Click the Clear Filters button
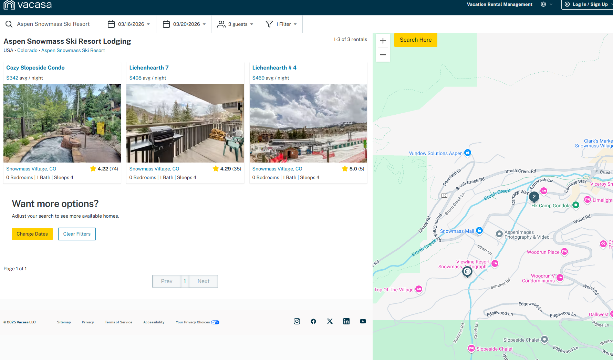Viewport: 613px width, 364px height. pyautogui.click(x=77, y=234)
